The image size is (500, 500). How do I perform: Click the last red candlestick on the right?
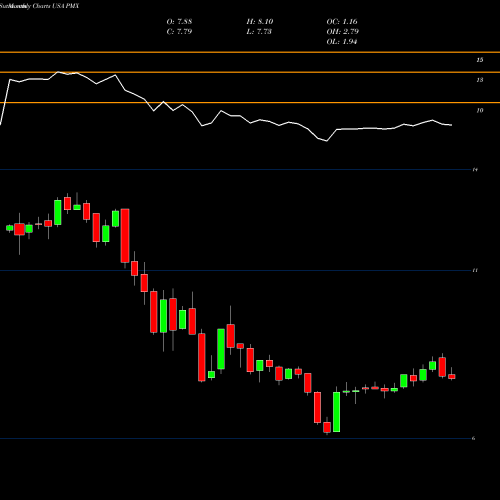pyautogui.click(x=452, y=376)
